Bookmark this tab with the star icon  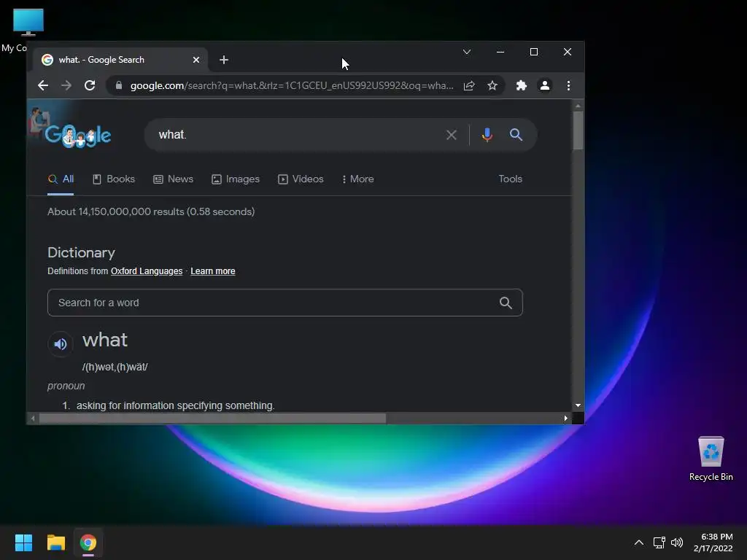[x=492, y=86]
